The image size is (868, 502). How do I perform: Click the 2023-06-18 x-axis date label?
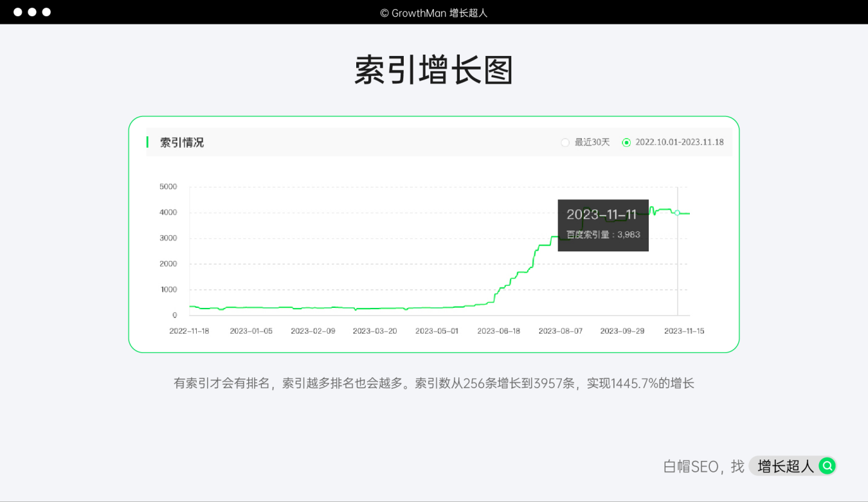coord(498,331)
